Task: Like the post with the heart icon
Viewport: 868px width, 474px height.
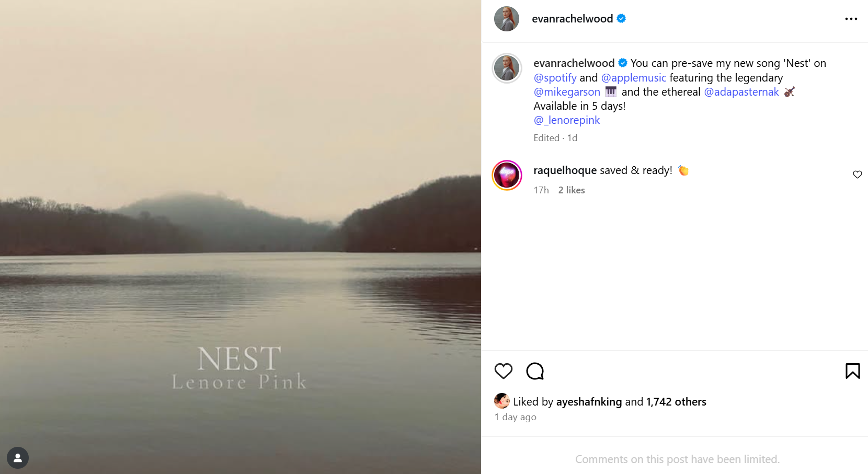Action: (x=503, y=371)
